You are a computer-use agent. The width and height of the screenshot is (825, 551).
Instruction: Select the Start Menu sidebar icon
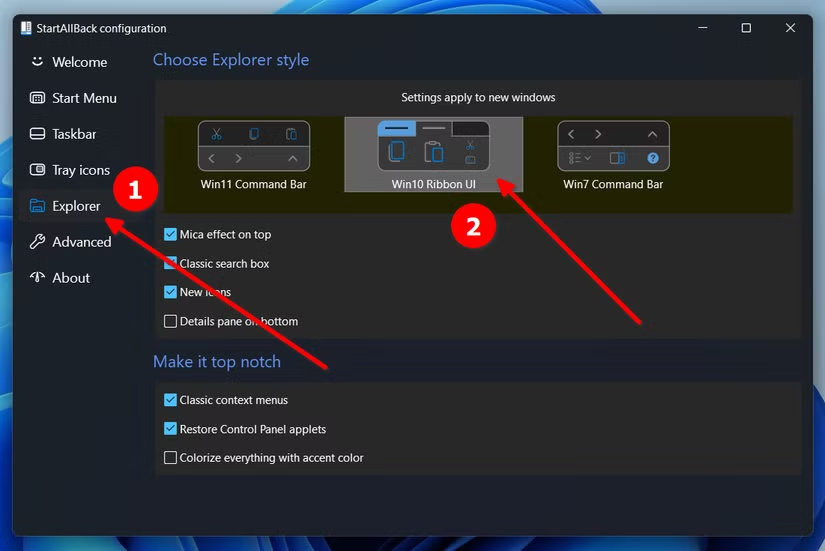pyautogui.click(x=37, y=98)
